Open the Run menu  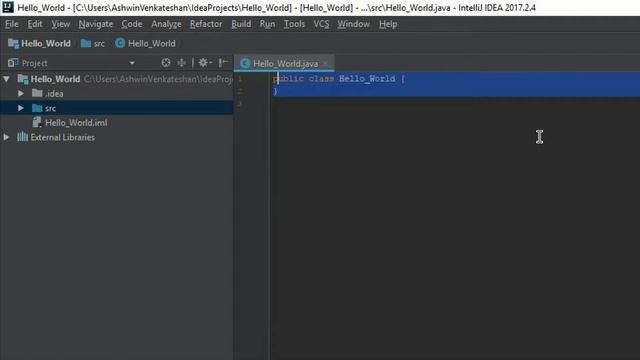tap(267, 24)
